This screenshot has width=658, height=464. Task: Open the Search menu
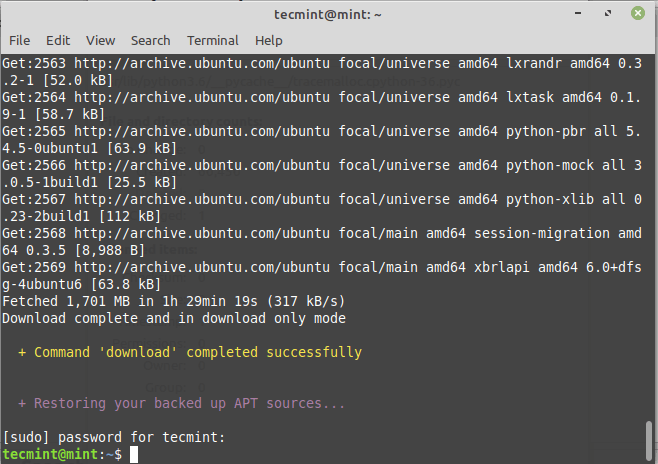[150, 40]
